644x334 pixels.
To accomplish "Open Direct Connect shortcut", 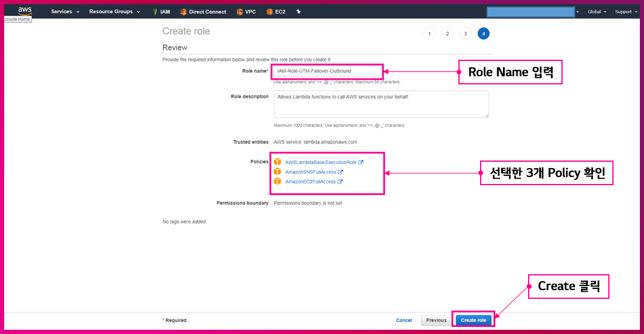I will (203, 12).
